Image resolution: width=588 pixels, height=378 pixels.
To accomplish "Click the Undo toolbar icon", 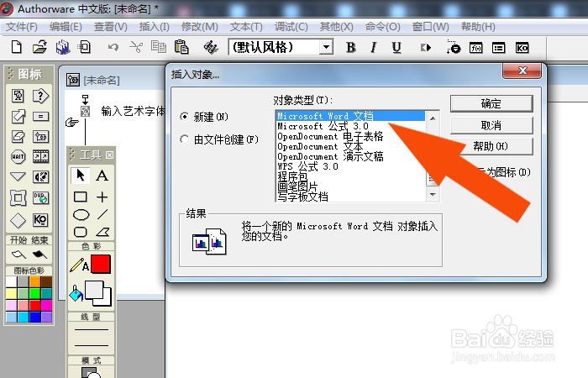I will [x=113, y=47].
